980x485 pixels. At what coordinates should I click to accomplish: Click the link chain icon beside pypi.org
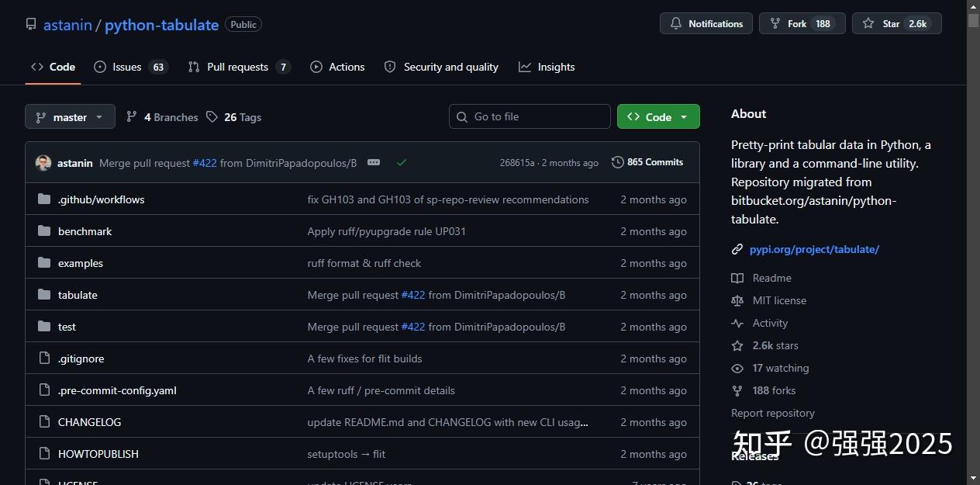click(737, 249)
